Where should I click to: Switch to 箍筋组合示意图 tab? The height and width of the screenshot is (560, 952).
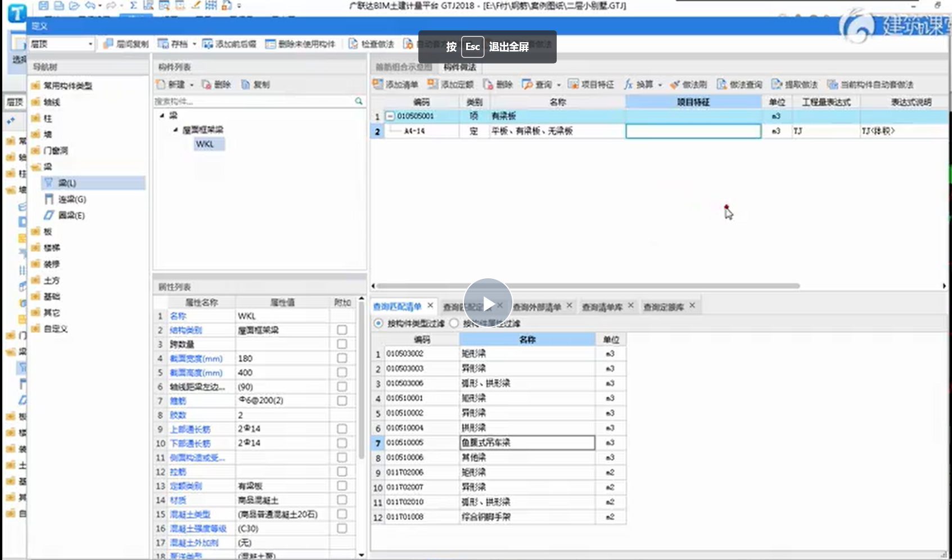[x=404, y=67]
